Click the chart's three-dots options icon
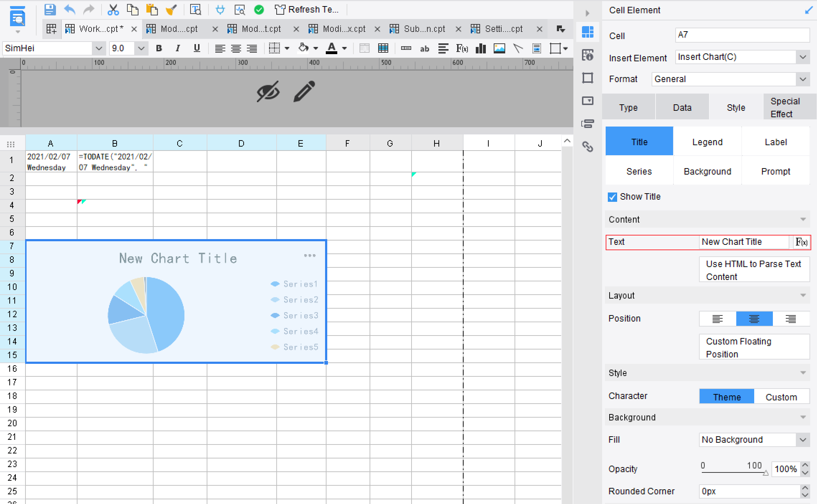This screenshot has height=504, width=817. click(x=310, y=256)
